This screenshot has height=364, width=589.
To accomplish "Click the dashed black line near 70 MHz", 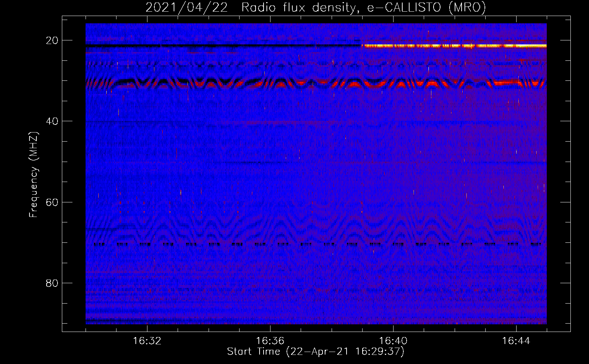I will point(317,244).
